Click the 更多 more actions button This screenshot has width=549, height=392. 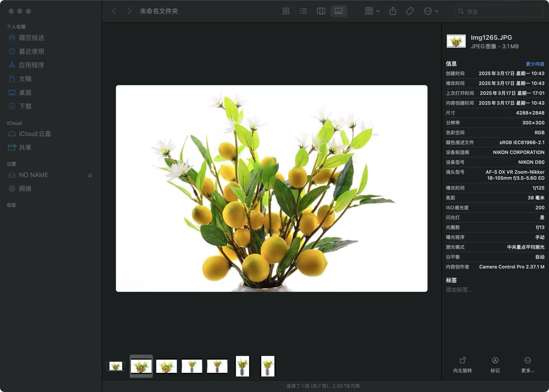coord(528,364)
